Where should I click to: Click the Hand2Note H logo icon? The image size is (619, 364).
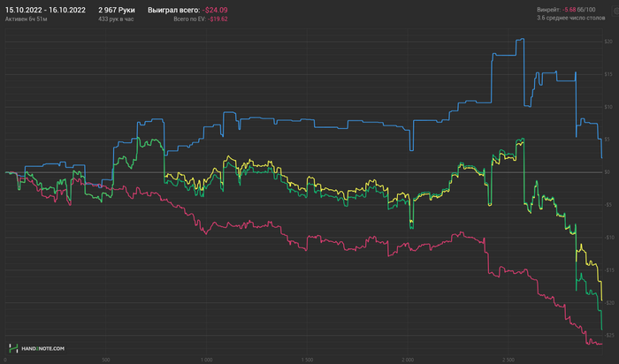coord(13,348)
